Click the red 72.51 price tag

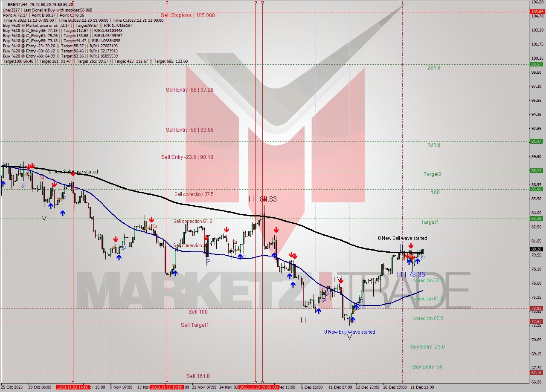(x=536, y=322)
